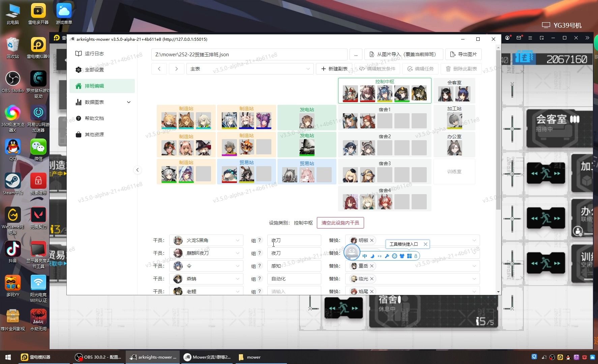Collapse the sidebar with the arrow handle
Viewport: 598px width, 364px height.
pos(137,170)
